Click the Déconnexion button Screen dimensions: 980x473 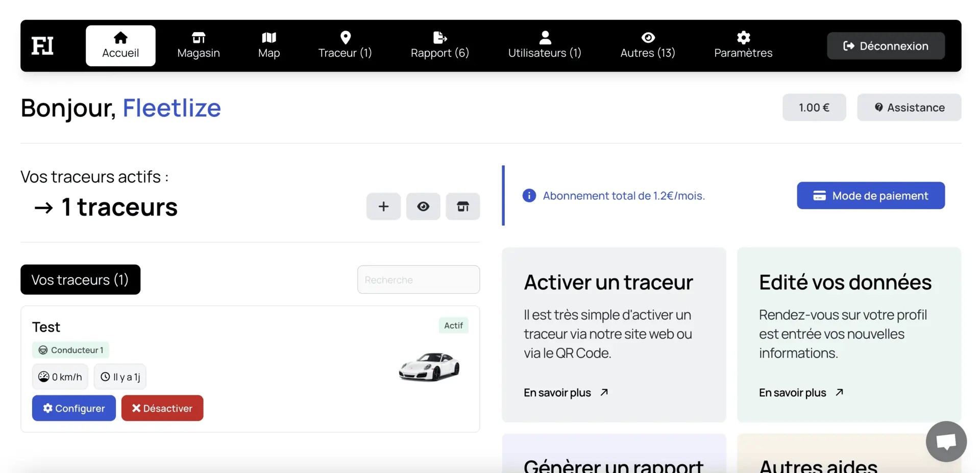[x=886, y=46]
